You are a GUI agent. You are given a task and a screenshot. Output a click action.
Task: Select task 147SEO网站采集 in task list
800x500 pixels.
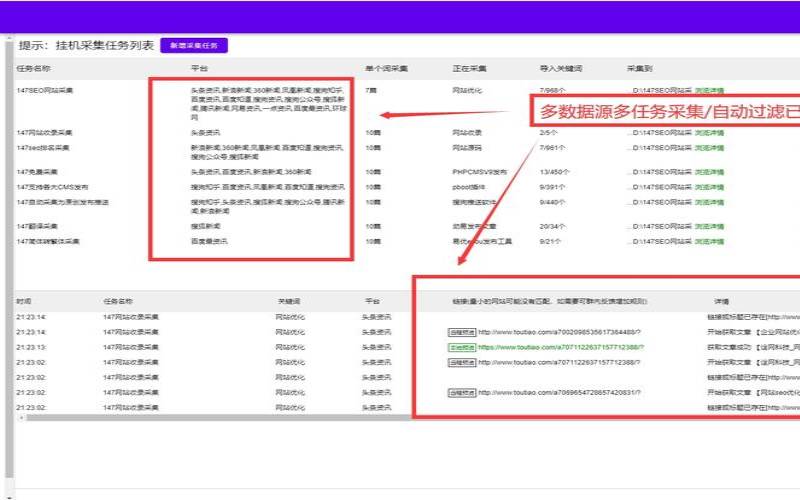45,90
